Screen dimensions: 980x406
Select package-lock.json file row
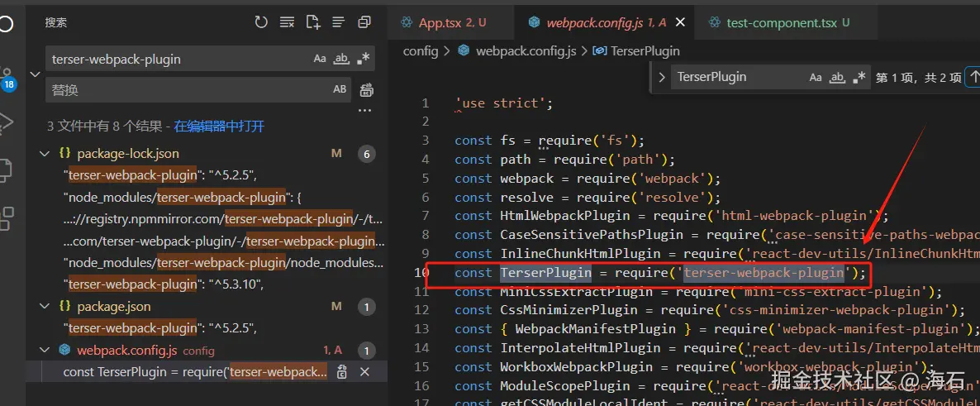[x=207, y=153]
